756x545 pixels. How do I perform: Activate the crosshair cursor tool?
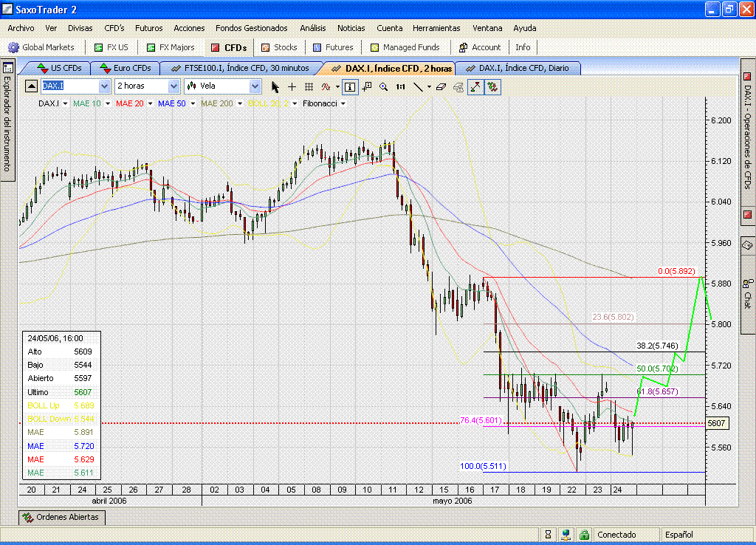tap(292, 87)
